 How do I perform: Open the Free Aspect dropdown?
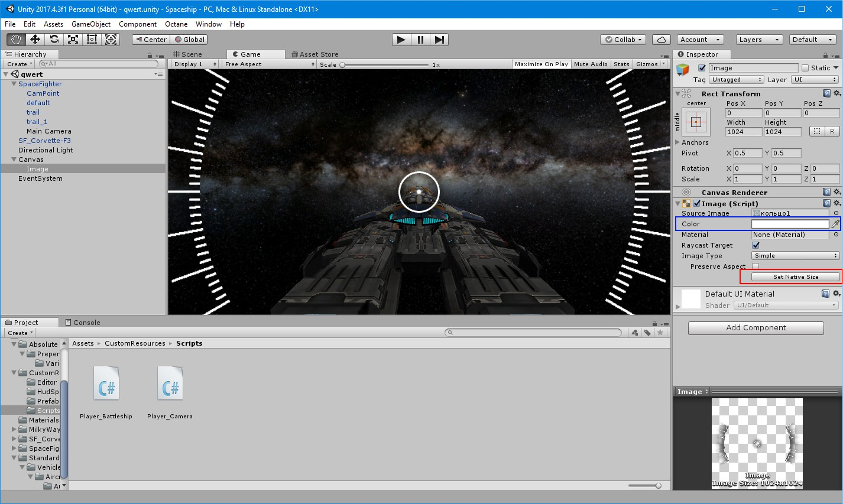click(269, 64)
